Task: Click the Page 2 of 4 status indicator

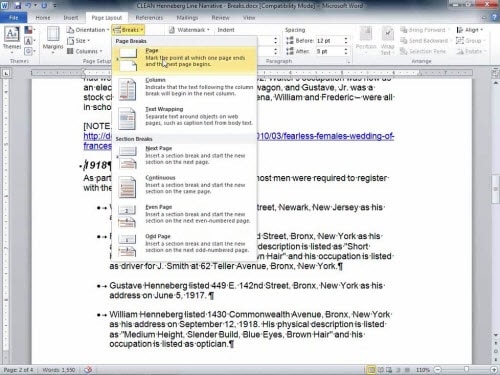Action: [18, 370]
